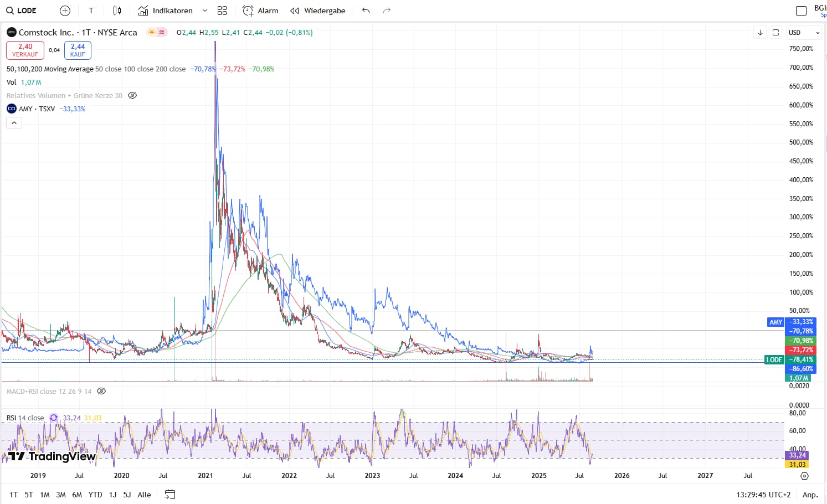Switch to the 1T date range
Image resolution: width=827 pixels, height=504 pixels.
pyautogui.click(x=14, y=495)
